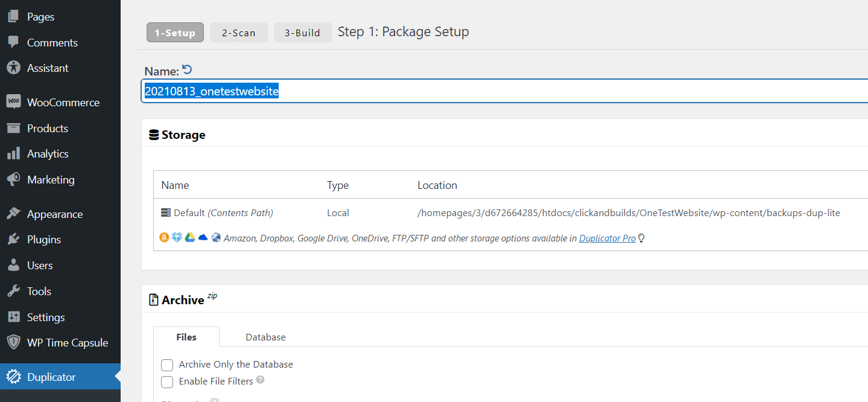Image resolution: width=868 pixels, height=402 pixels.
Task: Open the Analytics menu
Action: click(x=47, y=154)
